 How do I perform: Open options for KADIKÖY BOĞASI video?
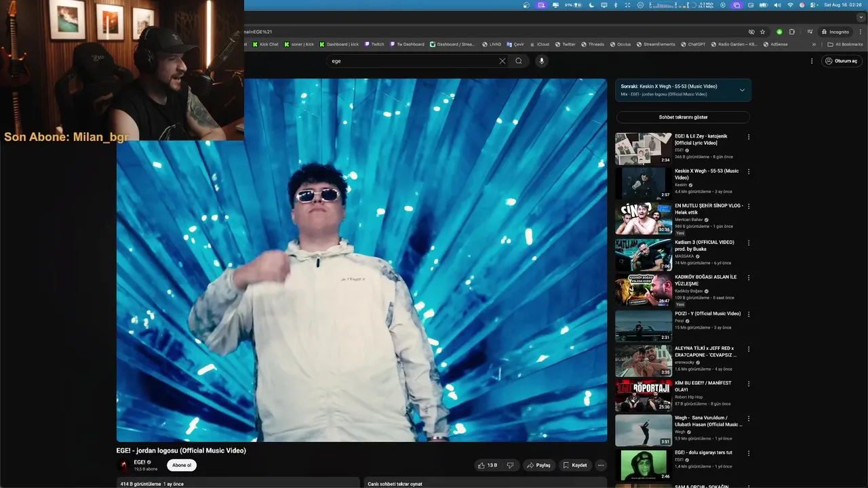click(x=749, y=277)
